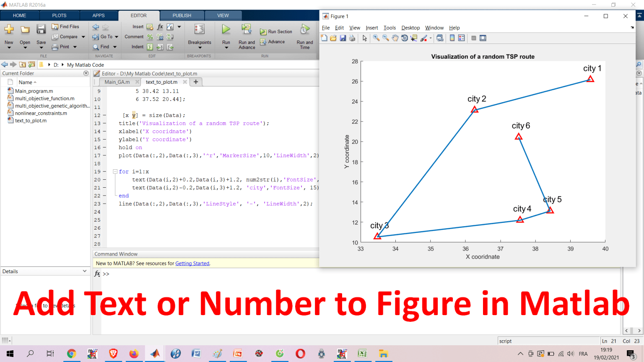Click the Print Figure icon

(352, 38)
